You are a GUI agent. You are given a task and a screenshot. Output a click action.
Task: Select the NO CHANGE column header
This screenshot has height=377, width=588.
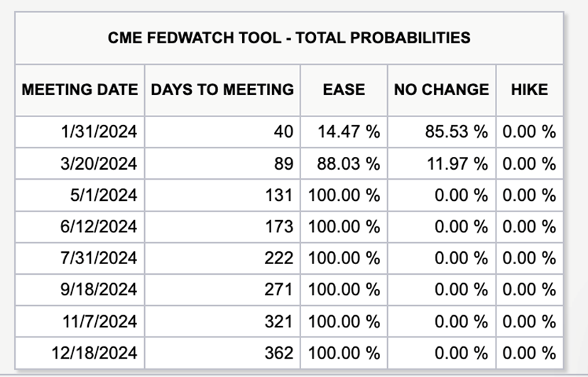tap(441, 90)
